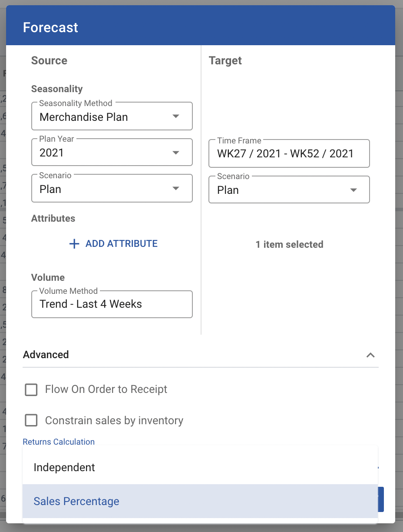Click the Advanced section header label
Screen dimensions: 403x532
[46, 355]
